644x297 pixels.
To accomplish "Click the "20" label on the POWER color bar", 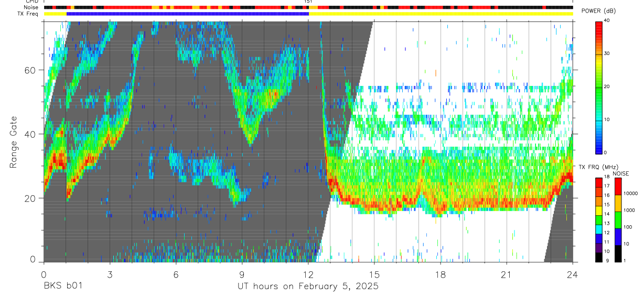I will click(x=607, y=86).
